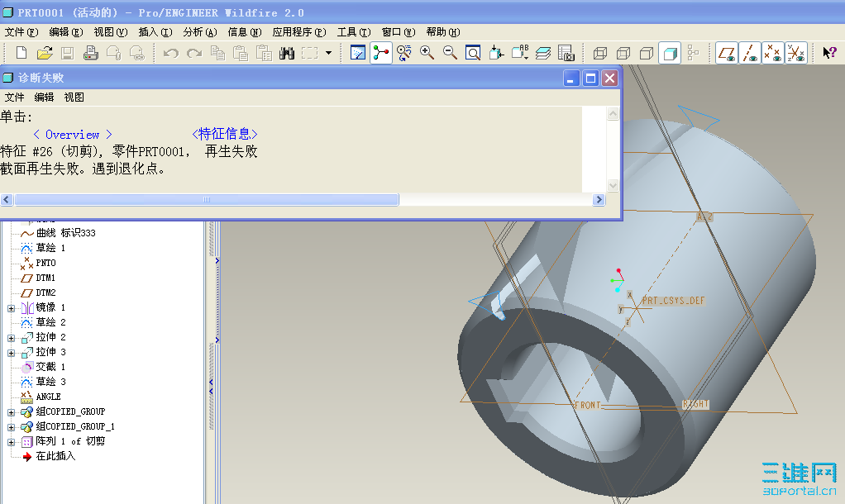Click the context-sensitive help icon
The width and height of the screenshot is (845, 504).
829,53
